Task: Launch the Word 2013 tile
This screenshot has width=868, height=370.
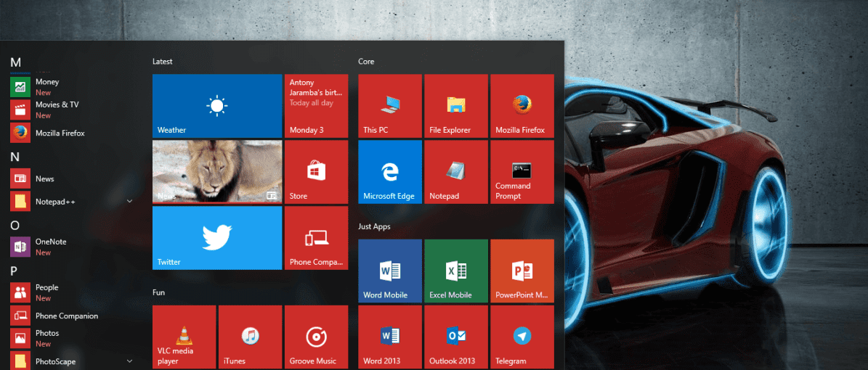Action: tap(390, 337)
